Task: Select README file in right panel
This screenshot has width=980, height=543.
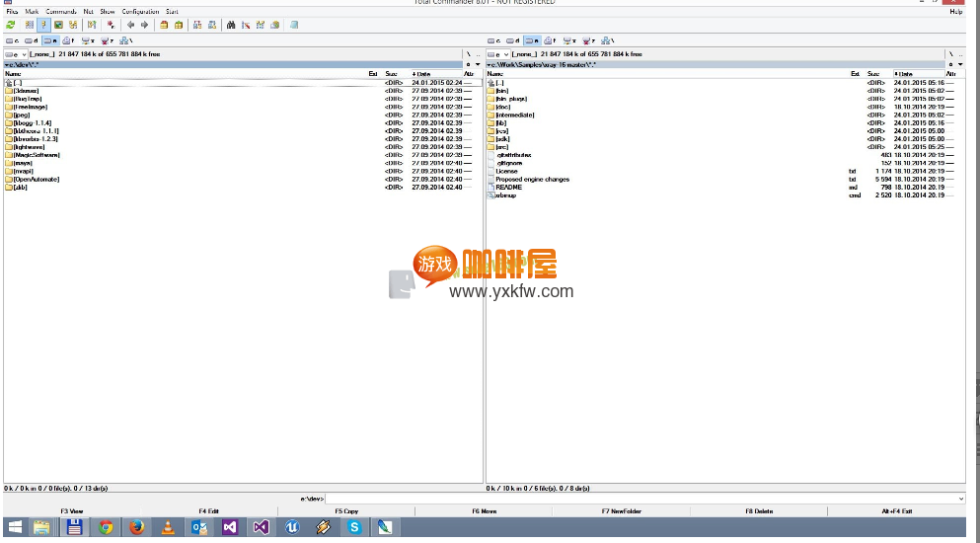Action: coord(508,187)
